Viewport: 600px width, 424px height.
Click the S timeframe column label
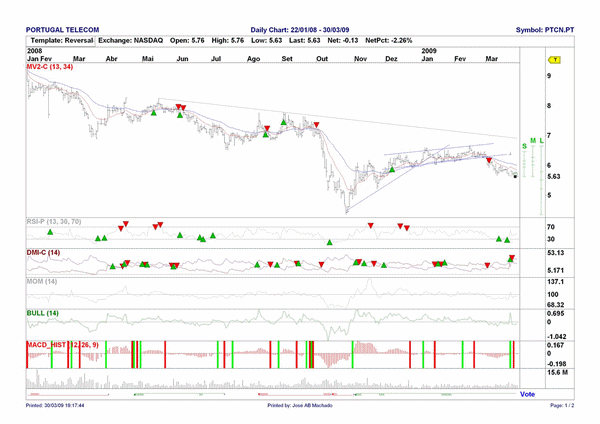(525, 146)
